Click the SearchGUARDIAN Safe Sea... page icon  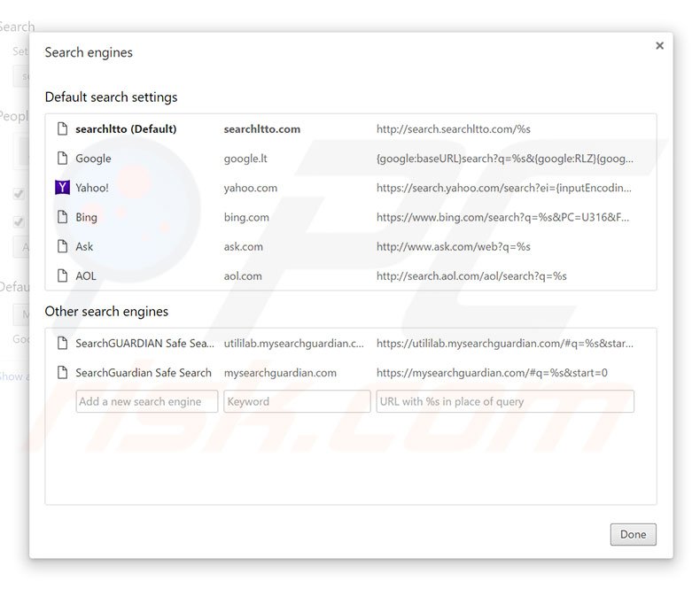(63, 343)
